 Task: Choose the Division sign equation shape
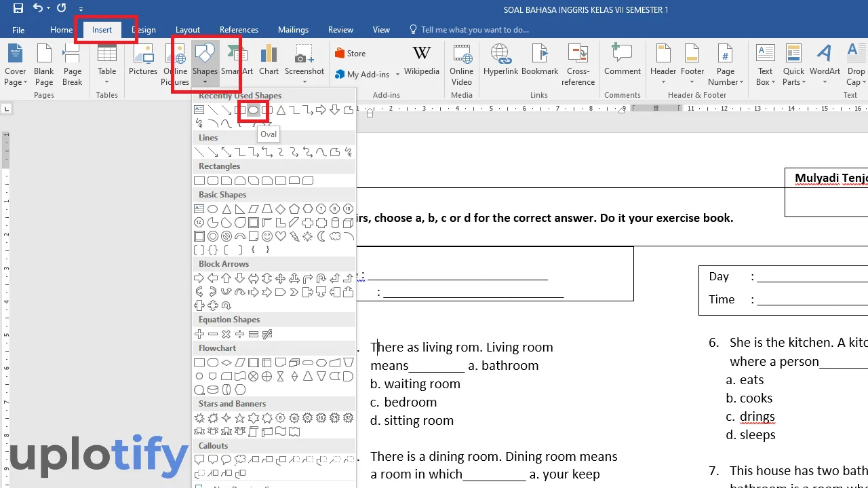coord(239,334)
